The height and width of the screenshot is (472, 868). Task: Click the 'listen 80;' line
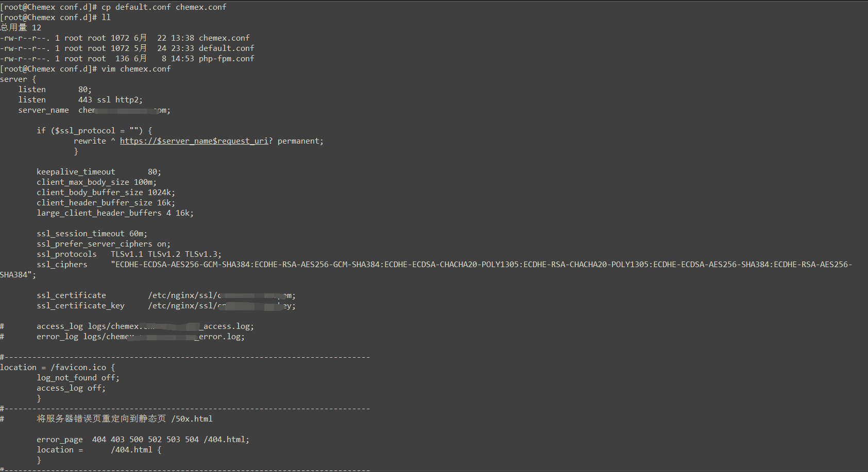click(x=55, y=90)
